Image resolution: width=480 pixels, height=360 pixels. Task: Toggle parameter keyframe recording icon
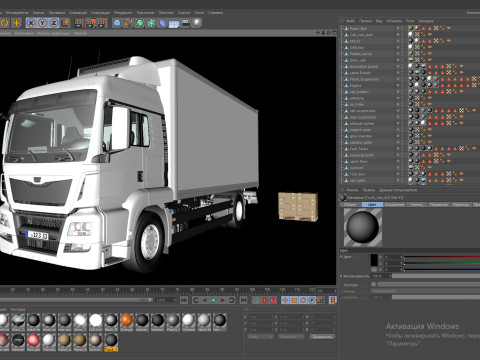(312, 300)
